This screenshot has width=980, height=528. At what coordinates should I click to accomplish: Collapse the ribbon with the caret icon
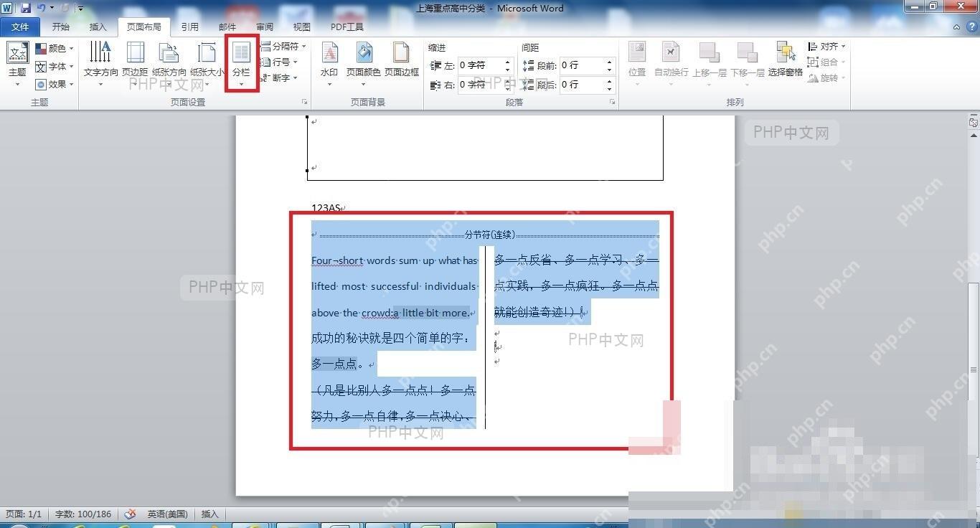click(956, 27)
